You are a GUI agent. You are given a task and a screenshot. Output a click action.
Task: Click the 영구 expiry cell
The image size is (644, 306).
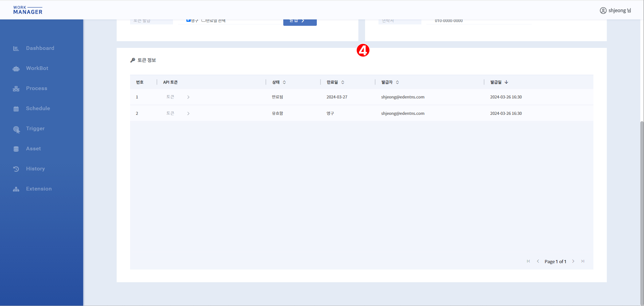coord(330,113)
